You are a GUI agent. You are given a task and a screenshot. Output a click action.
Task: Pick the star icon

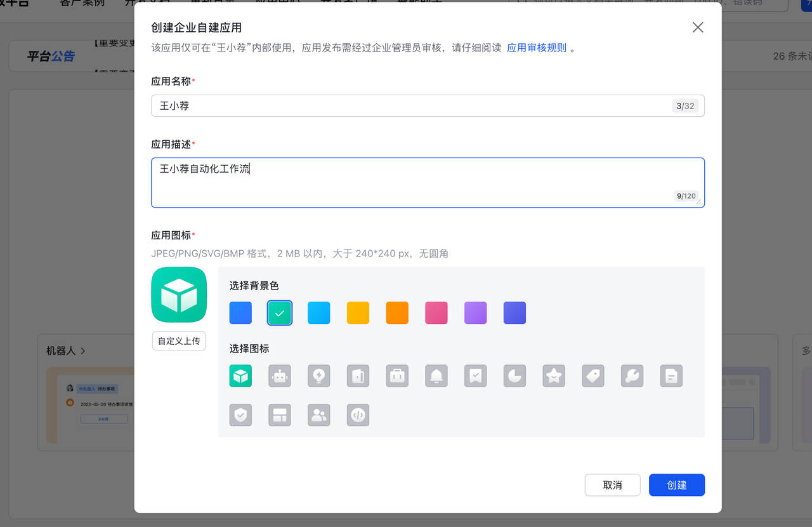point(554,376)
